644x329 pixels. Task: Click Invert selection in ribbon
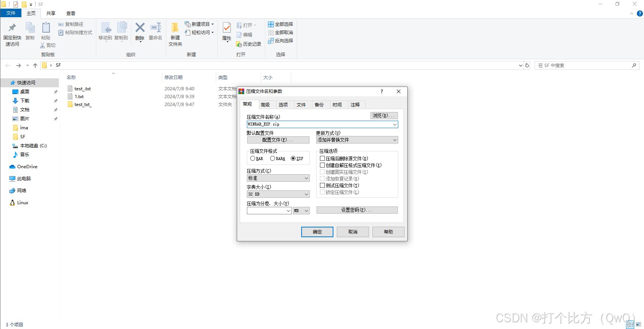(281, 41)
